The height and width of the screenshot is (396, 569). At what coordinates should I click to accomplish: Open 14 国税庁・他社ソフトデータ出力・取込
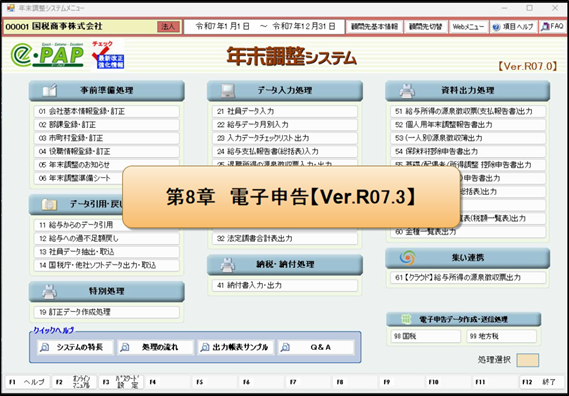point(107,265)
